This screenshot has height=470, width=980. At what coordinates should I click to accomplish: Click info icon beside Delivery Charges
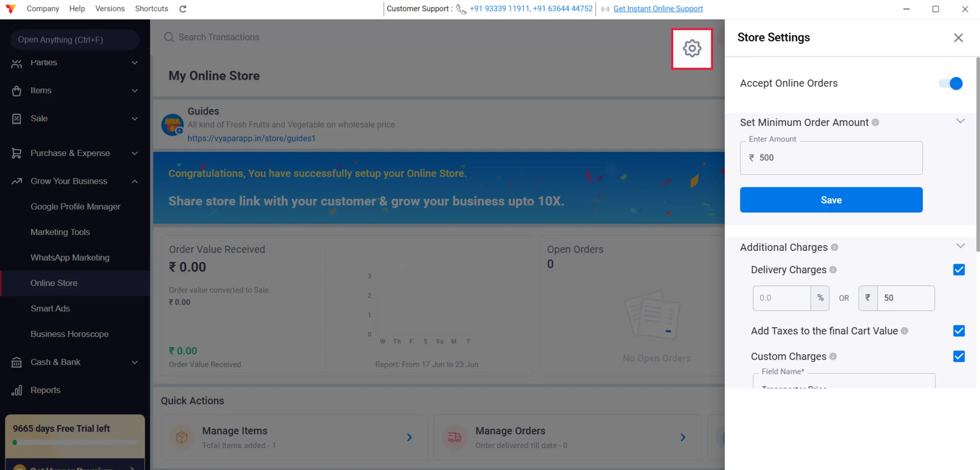(x=833, y=270)
